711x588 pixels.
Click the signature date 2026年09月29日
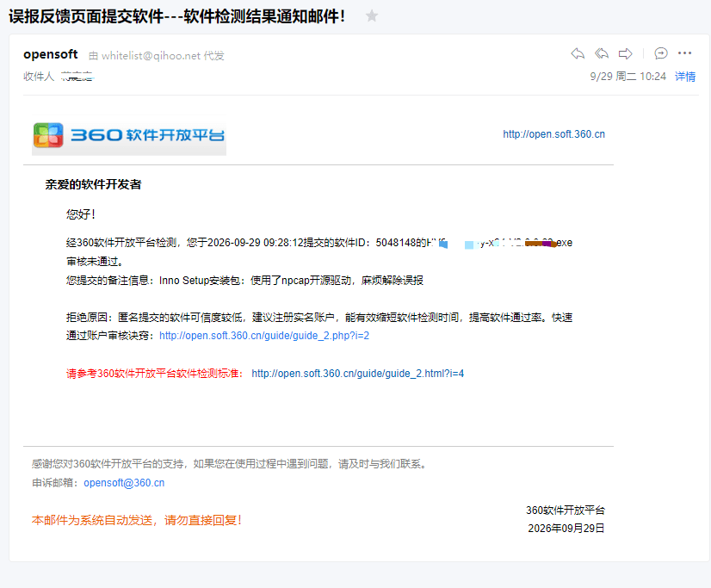click(x=566, y=528)
